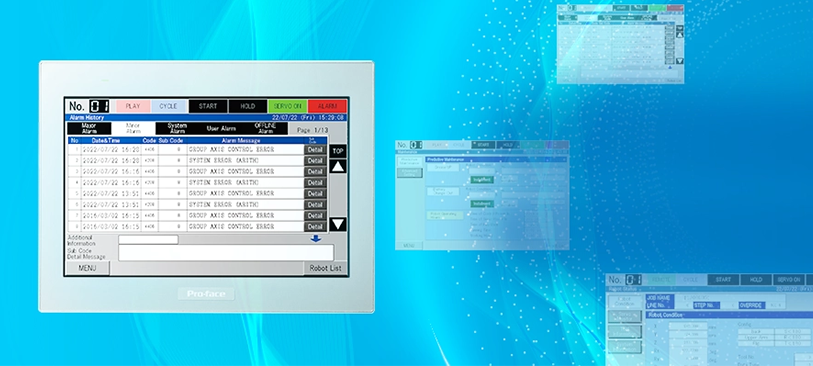Select the OFFLINE Alarm tab
Image resolution: width=813 pixels, height=366 pixels.
tap(265, 129)
